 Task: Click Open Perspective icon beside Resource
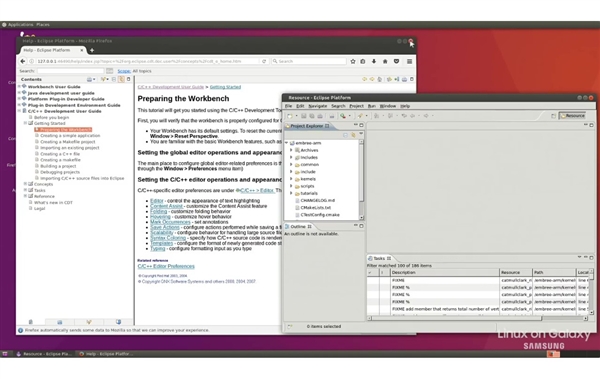click(553, 116)
